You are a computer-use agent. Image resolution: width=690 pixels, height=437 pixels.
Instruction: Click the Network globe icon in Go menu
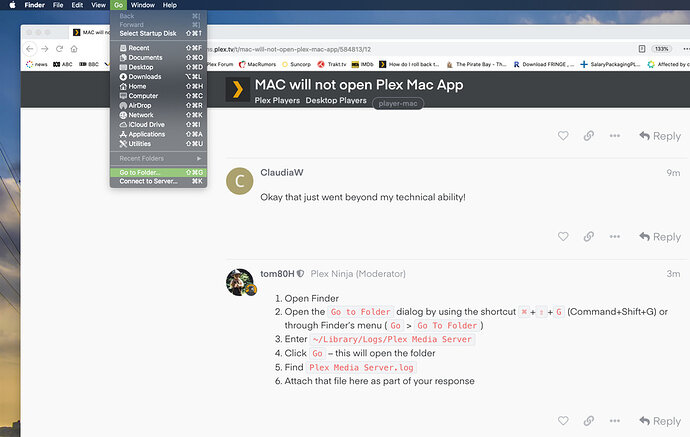point(123,115)
